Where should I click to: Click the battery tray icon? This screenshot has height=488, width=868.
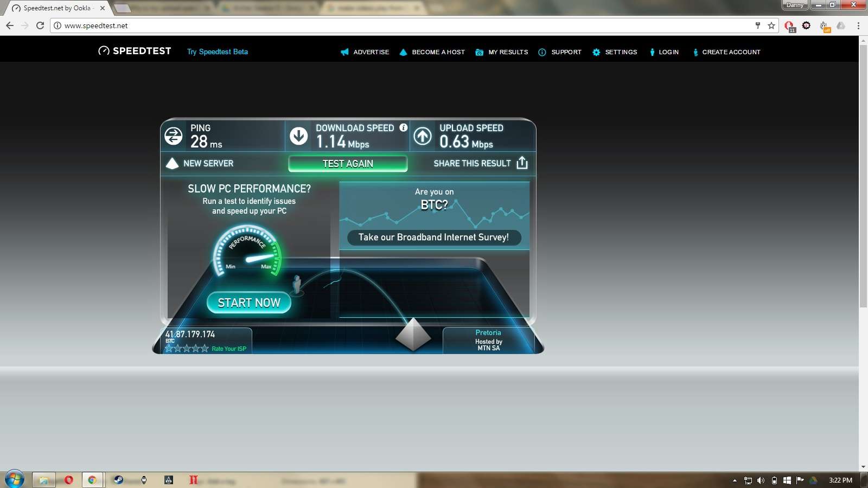pyautogui.click(x=774, y=480)
